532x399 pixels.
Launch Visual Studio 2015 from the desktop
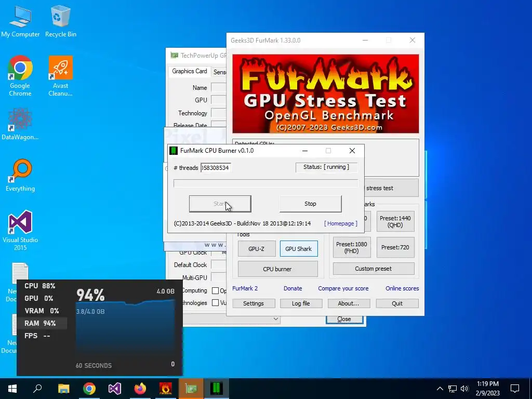(20, 231)
